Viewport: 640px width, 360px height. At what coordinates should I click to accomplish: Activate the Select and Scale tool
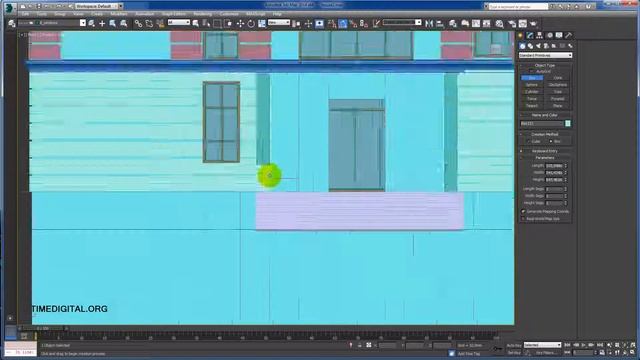[262, 24]
